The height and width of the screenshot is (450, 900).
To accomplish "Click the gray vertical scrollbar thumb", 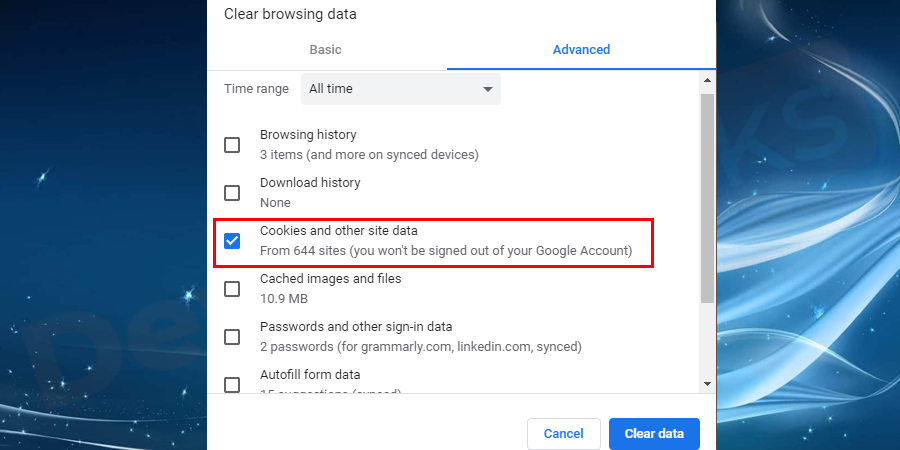I will pyautogui.click(x=707, y=198).
